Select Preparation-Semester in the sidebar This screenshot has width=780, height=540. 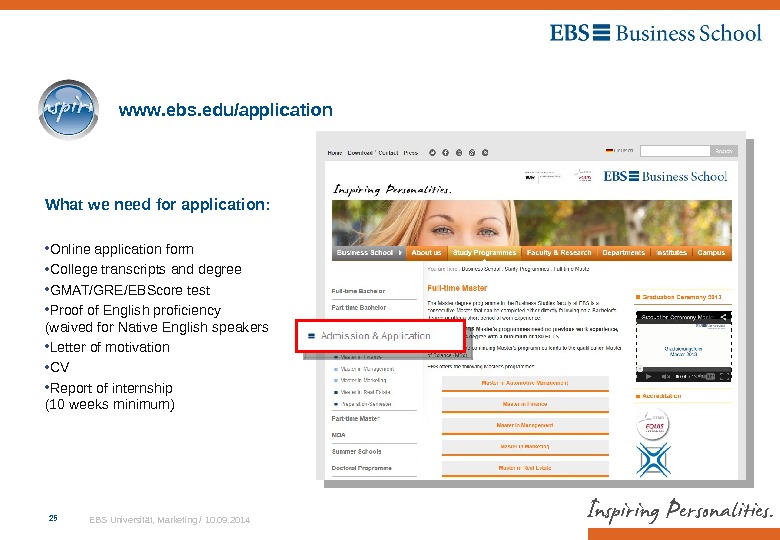(366, 404)
